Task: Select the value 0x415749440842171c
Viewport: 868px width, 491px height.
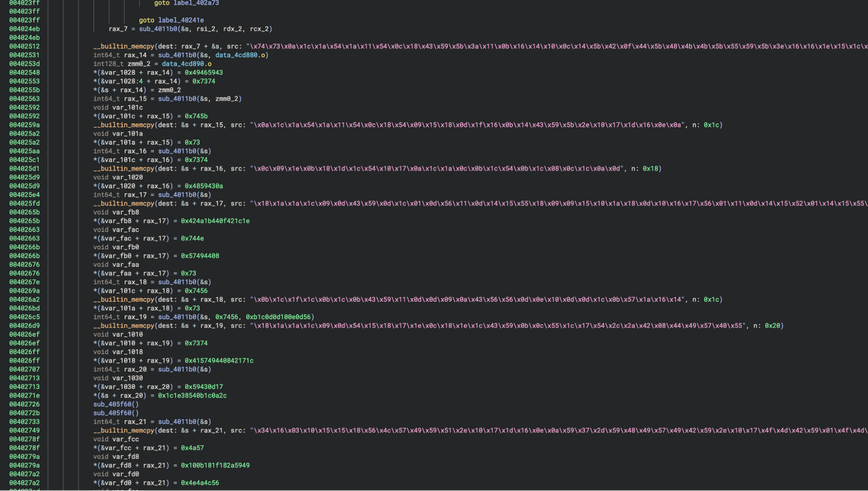Action: click(x=219, y=361)
